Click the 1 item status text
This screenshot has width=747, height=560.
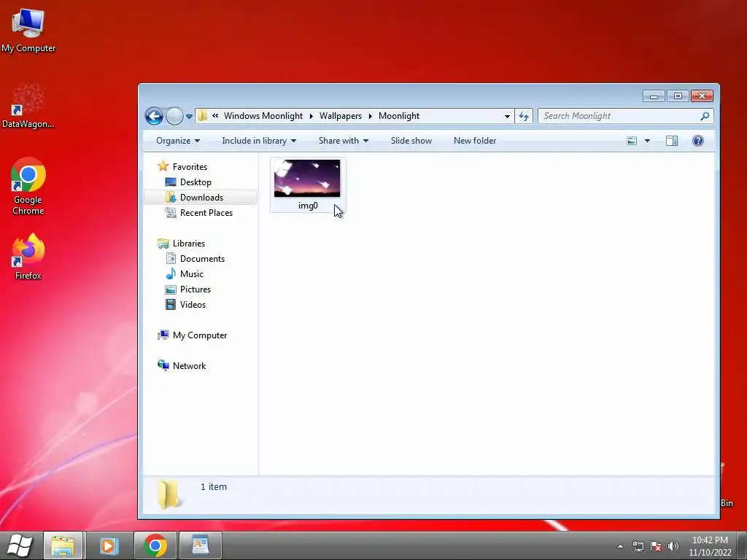214,486
